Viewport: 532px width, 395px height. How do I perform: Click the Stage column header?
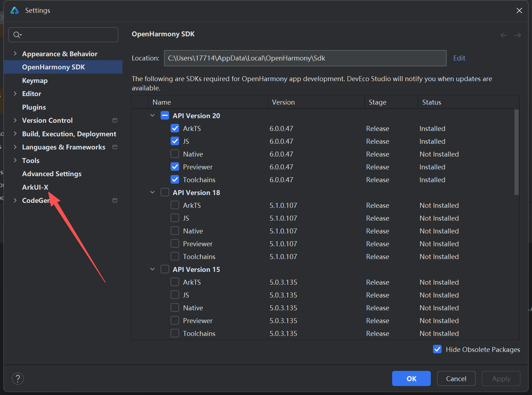[x=391, y=102]
